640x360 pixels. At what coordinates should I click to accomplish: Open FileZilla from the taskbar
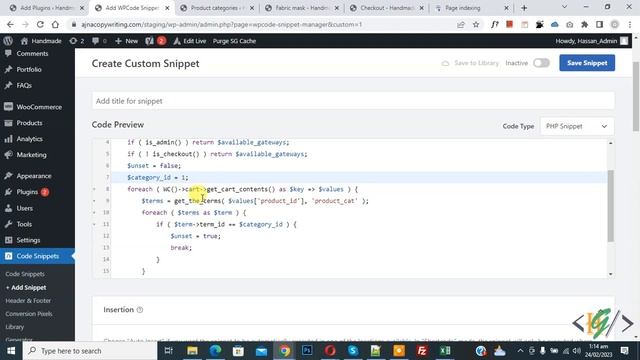[x=422, y=351]
